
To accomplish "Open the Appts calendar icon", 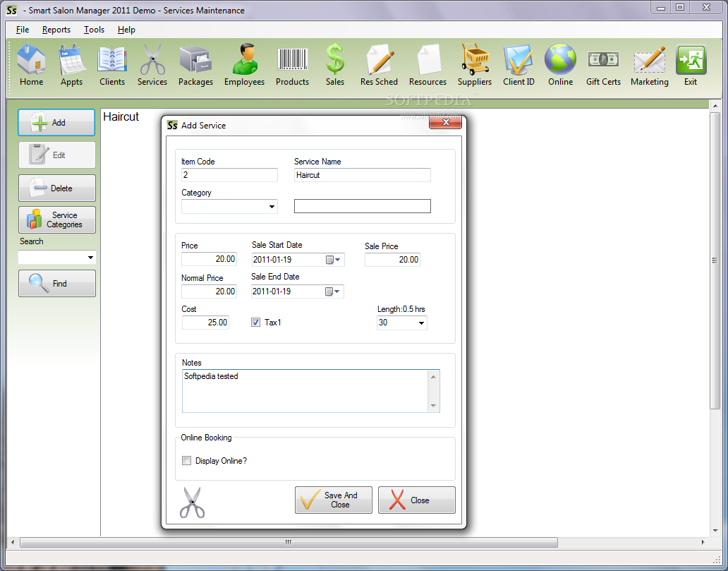I will pos(71,65).
